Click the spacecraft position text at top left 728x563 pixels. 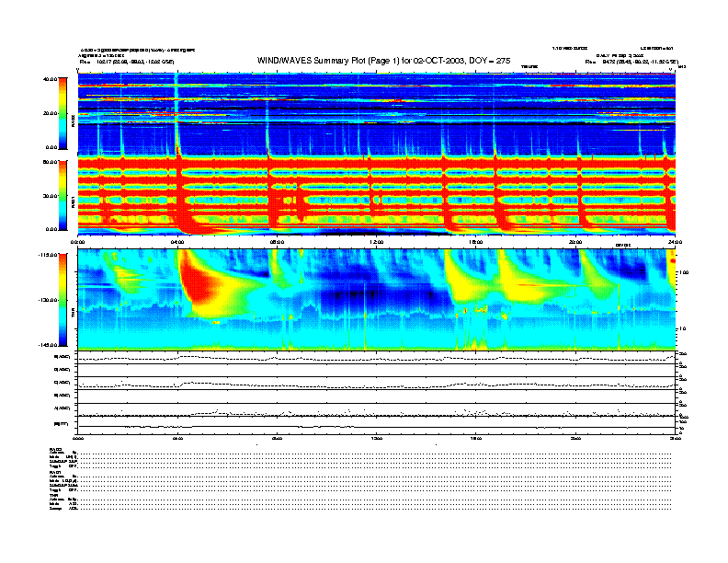[127, 62]
